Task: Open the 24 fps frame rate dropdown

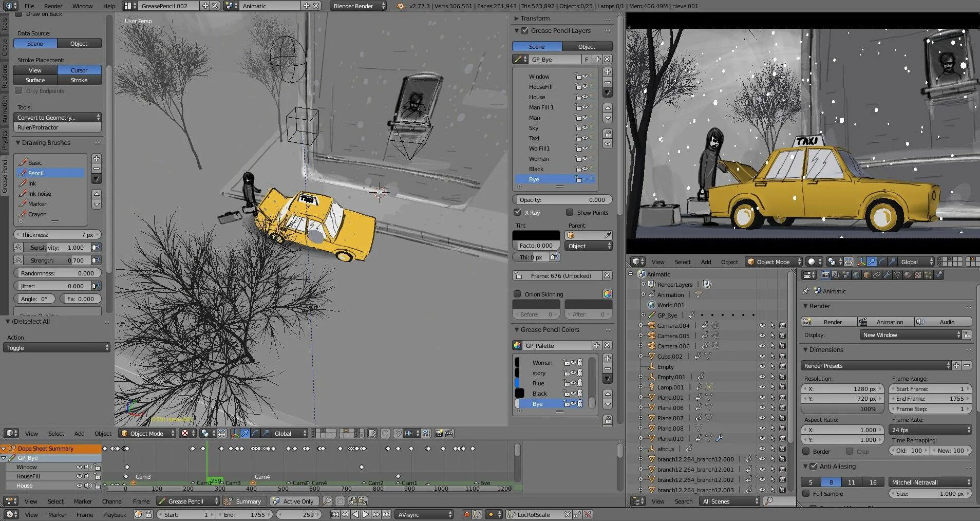Action: click(930, 430)
